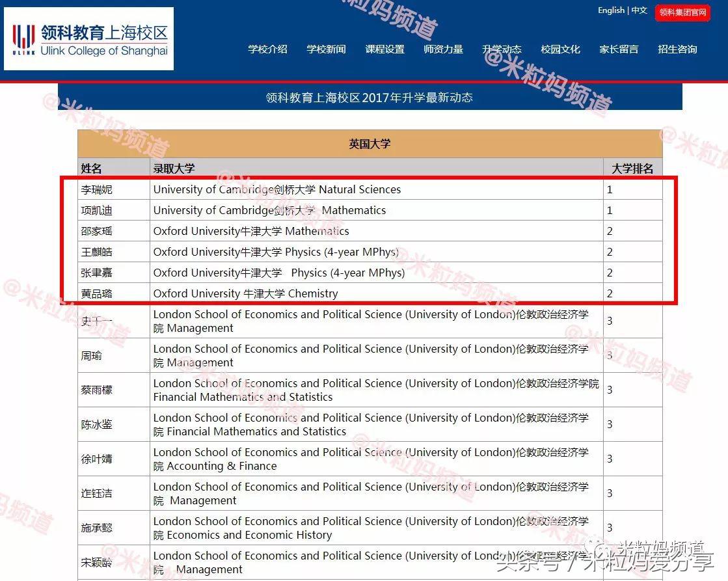Select 课程设置 in the navigation bar
The width and height of the screenshot is (728, 581).
pyautogui.click(x=384, y=49)
